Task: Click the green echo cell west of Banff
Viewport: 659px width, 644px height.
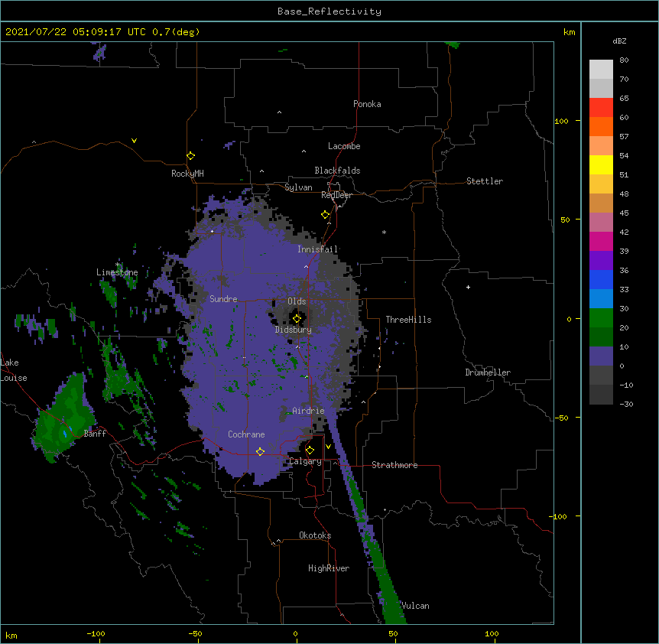Action: click(x=63, y=418)
